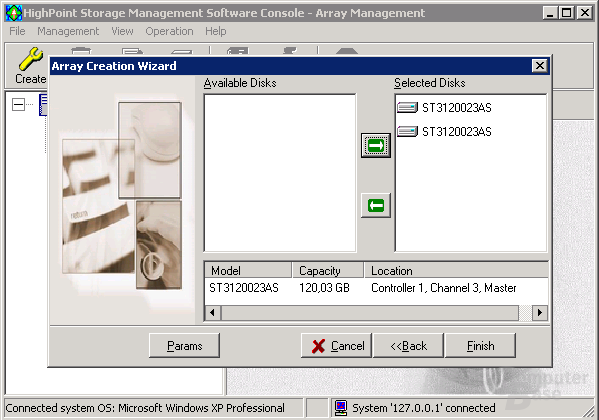Minimize the HighPoint console window
This screenshot has width=599, height=420.
pyautogui.click(x=550, y=13)
